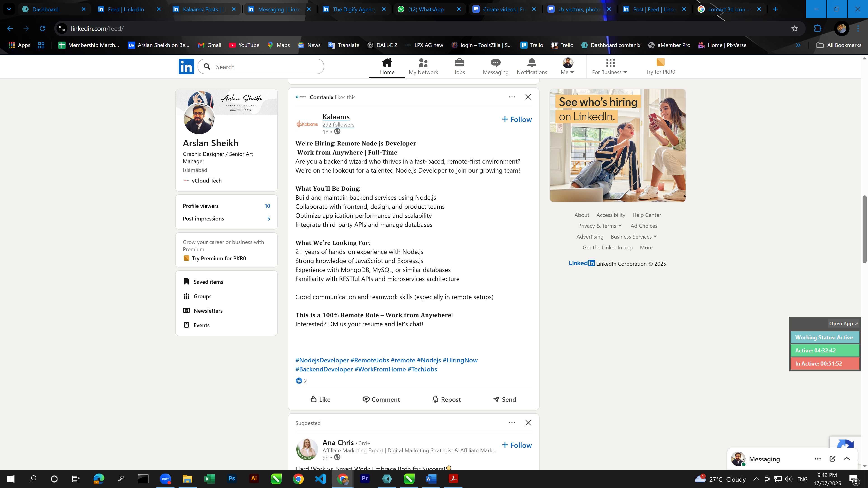The height and width of the screenshot is (488, 868).
Task: Open Photoshop from taskbar
Action: coord(232,479)
